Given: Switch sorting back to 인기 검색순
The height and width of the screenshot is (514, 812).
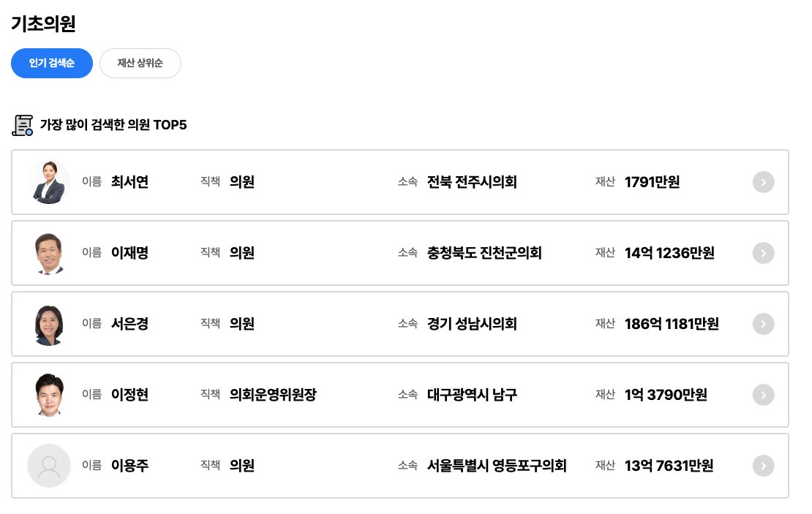Looking at the screenshot, I should [x=51, y=63].
